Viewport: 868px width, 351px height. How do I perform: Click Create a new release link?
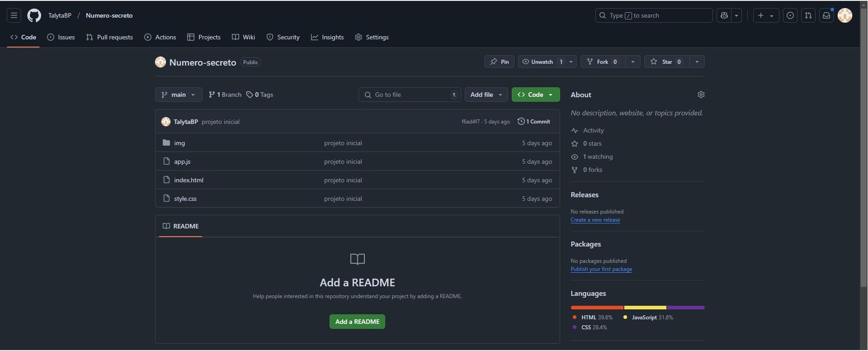click(595, 220)
